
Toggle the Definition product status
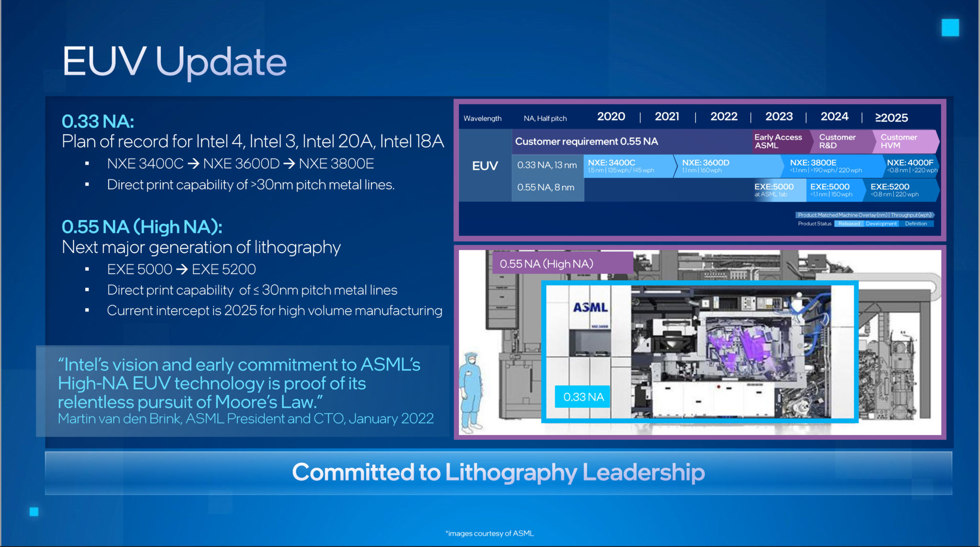tap(917, 223)
